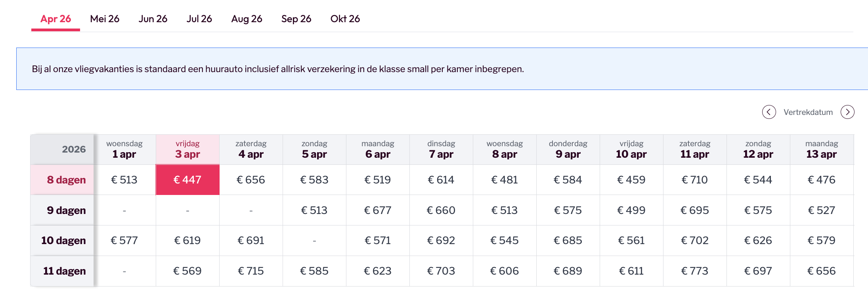868x298 pixels.
Task: Choose € 585 for 11 days on 5 apr
Action: point(314,271)
